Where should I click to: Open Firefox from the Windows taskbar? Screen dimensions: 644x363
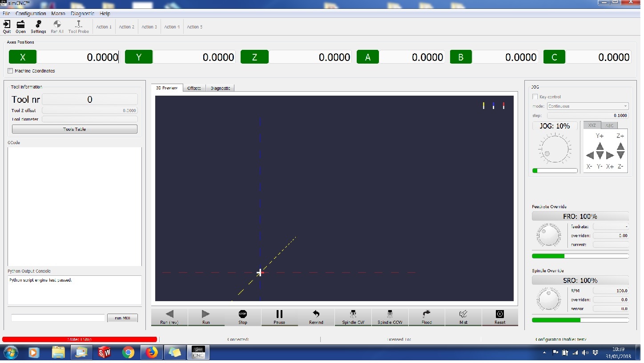[152, 353]
